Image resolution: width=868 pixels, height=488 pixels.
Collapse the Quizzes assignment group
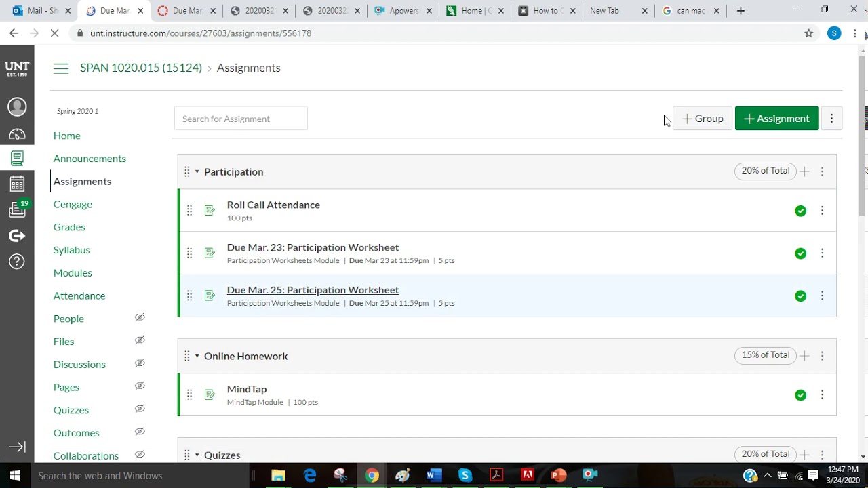click(x=197, y=455)
